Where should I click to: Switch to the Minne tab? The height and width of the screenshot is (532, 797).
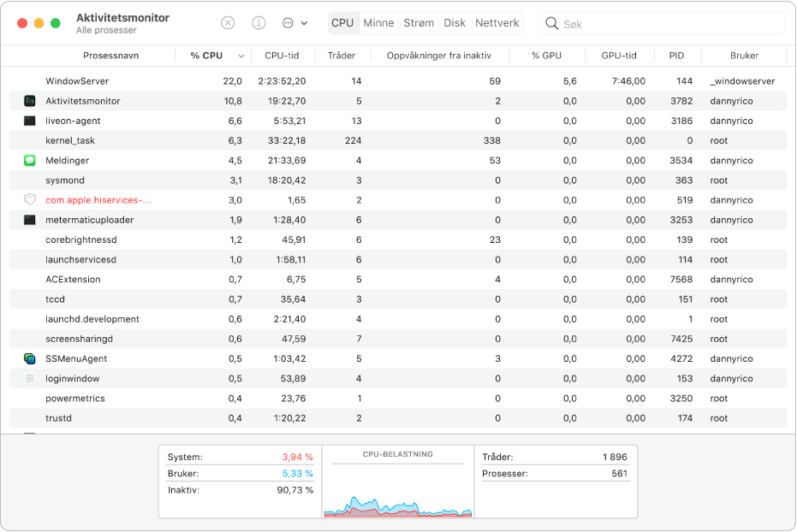pos(378,23)
